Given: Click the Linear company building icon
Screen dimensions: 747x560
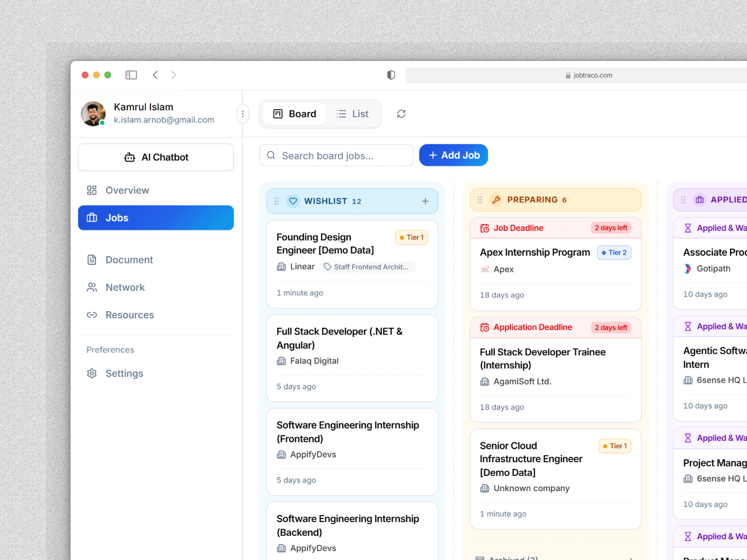Looking at the screenshot, I should [281, 267].
